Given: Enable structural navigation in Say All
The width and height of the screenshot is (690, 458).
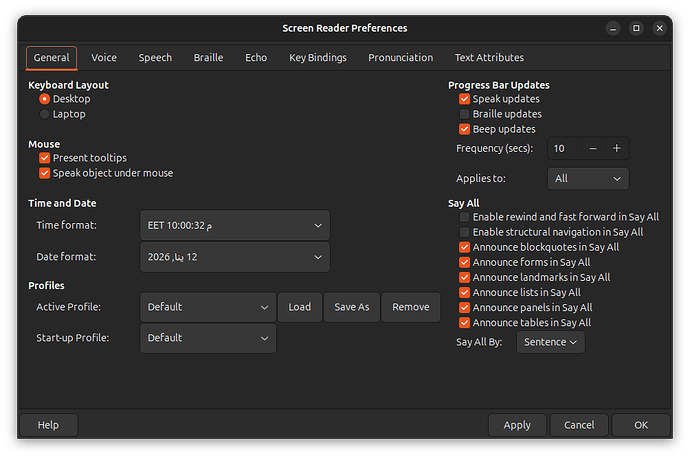Looking at the screenshot, I should click(465, 232).
